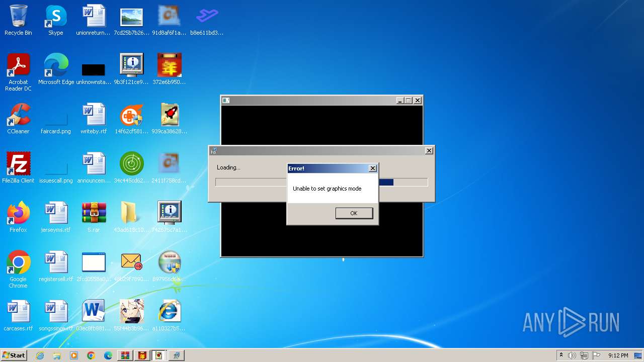Select the 7cd25b7b26 image file icon
Screen dimensions: 644x362
point(131,21)
